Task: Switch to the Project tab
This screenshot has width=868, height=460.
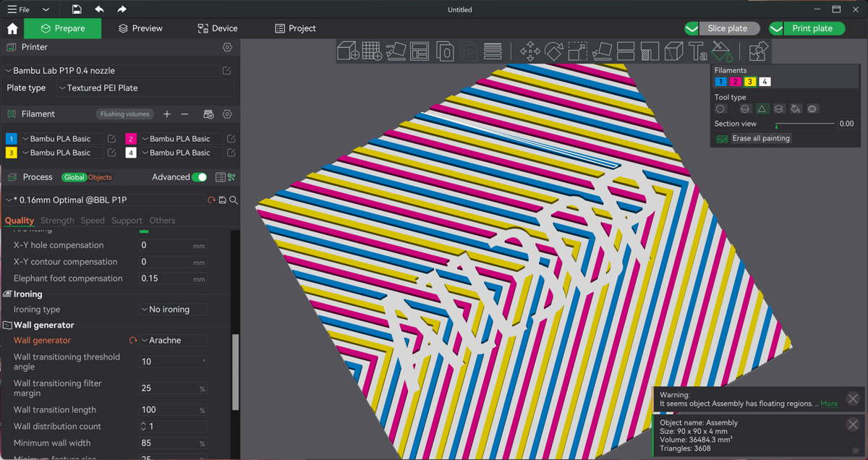Action: [295, 28]
